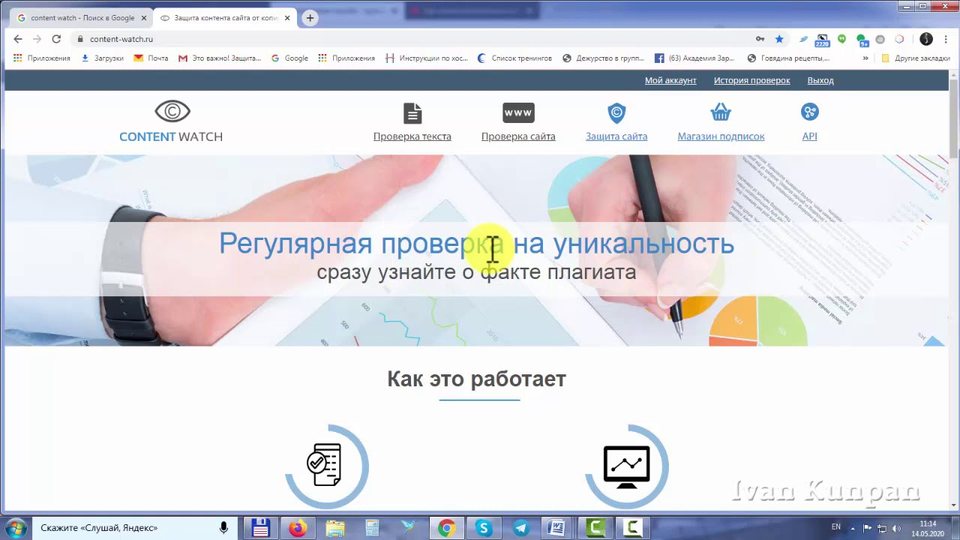Show hidden system tray icons arrow
Screen dimensions: 960x540
tap(852, 528)
